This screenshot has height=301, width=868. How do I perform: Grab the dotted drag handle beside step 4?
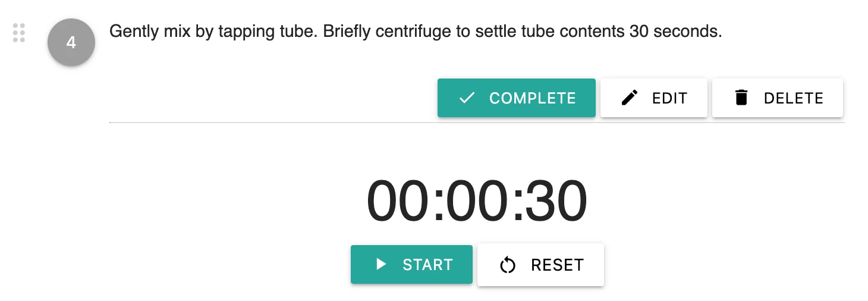(x=19, y=33)
